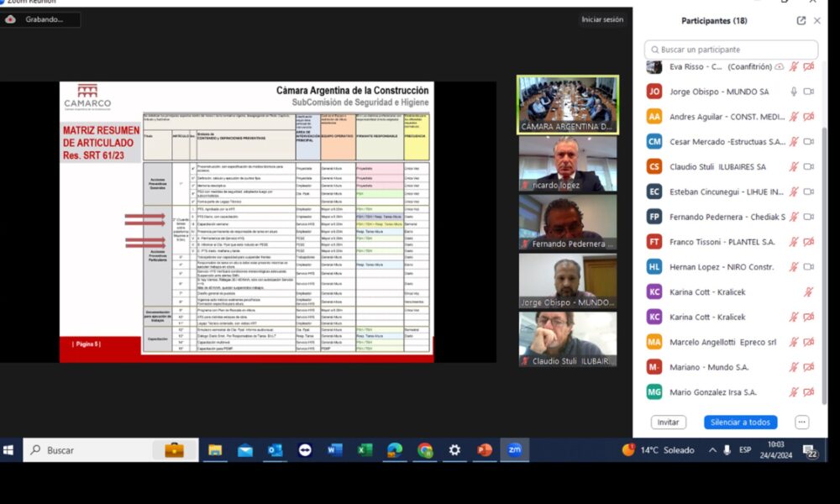Screen dimensions: 840x504
Task: Launch Outlook from the taskbar
Action: 275,450
